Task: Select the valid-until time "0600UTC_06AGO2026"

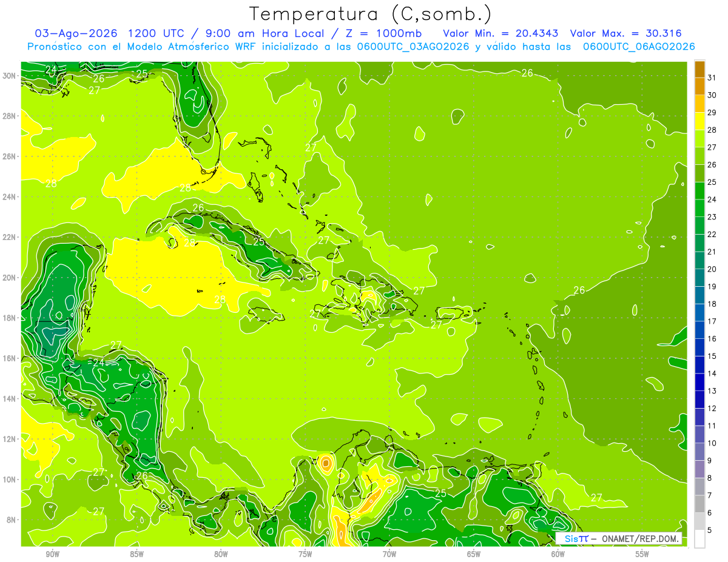Action: (639, 47)
